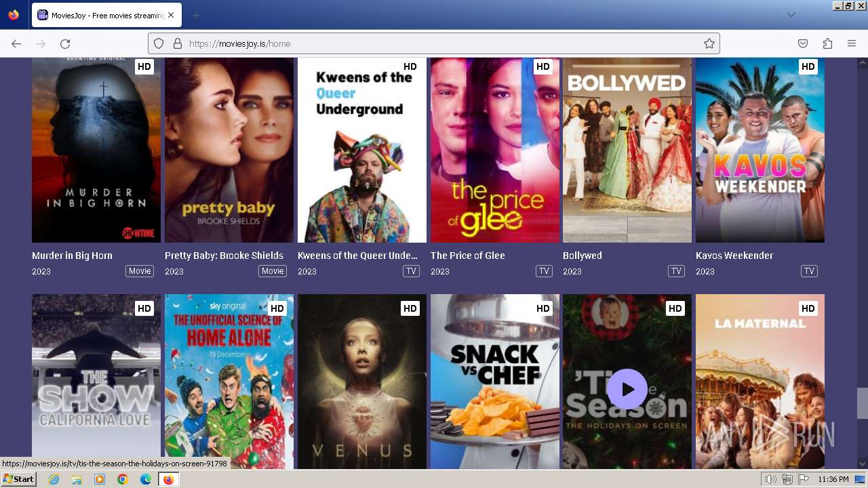The height and width of the screenshot is (488, 868).
Task: Open Kweens of the Queer Underground poster
Action: [362, 150]
